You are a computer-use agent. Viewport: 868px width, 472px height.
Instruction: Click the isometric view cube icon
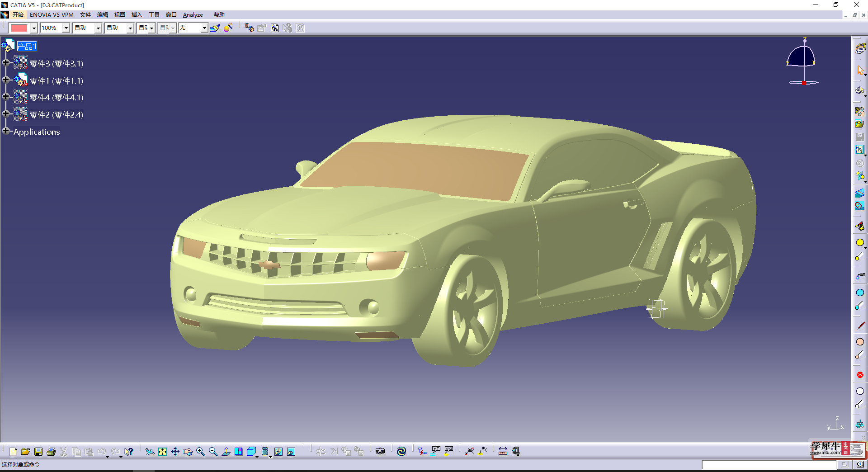(x=252, y=451)
